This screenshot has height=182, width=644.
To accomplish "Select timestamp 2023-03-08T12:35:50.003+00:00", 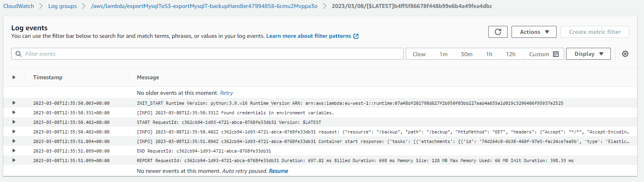I will pyautogui.click(x=71, y=103).
